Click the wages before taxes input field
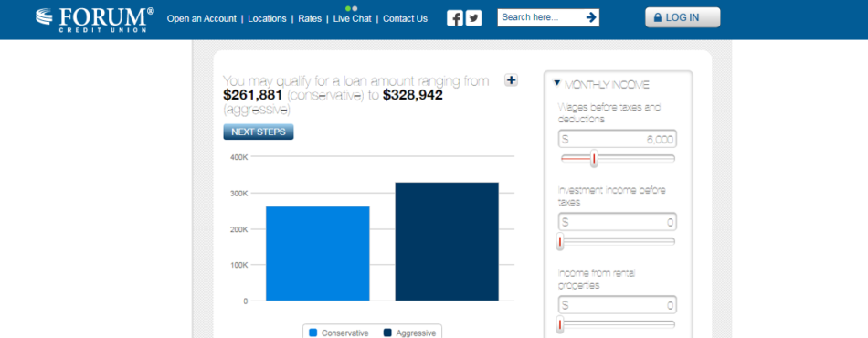 (618, 140)
